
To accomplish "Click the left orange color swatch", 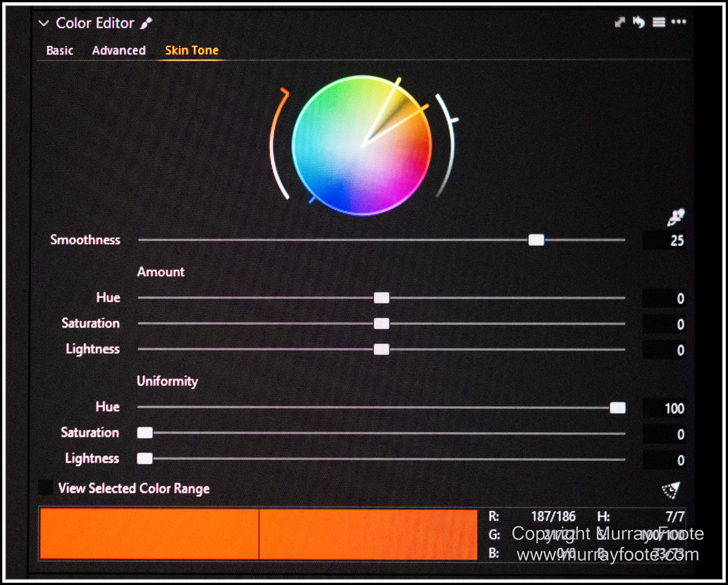I will [149, 534].
